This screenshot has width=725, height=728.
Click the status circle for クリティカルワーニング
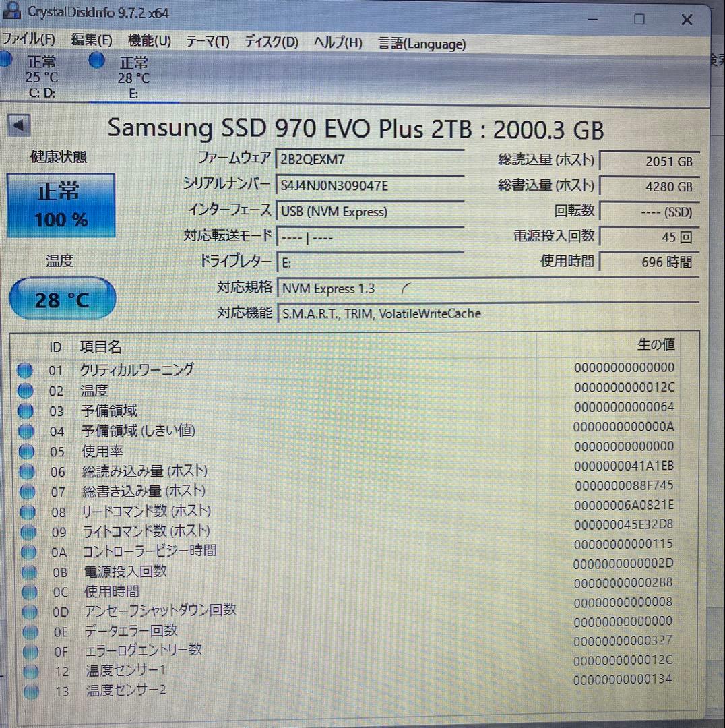pyautogui.click(x=25, y=369)
